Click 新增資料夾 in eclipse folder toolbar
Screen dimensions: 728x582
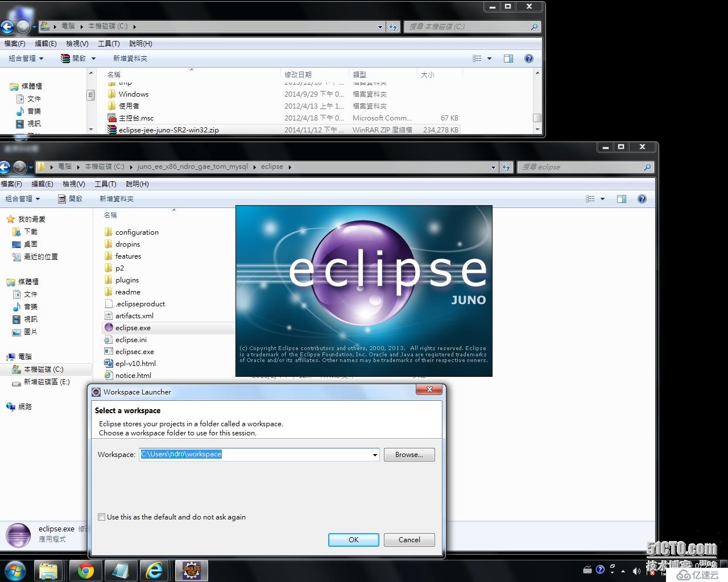pos(117,199)
